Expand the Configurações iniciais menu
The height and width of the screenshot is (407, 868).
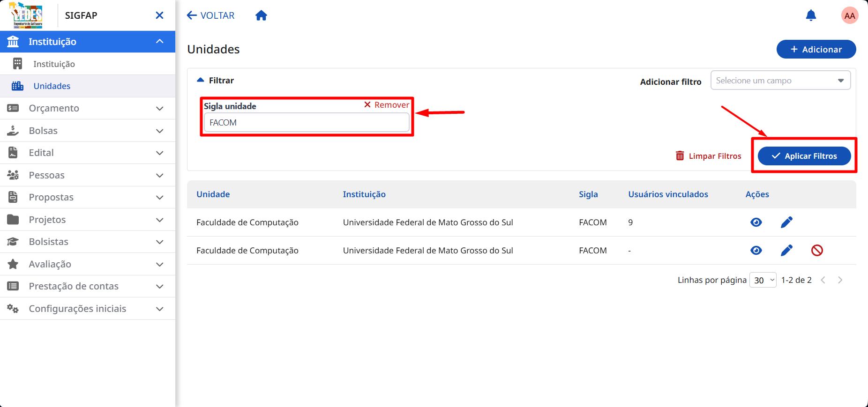coord(88,309)
